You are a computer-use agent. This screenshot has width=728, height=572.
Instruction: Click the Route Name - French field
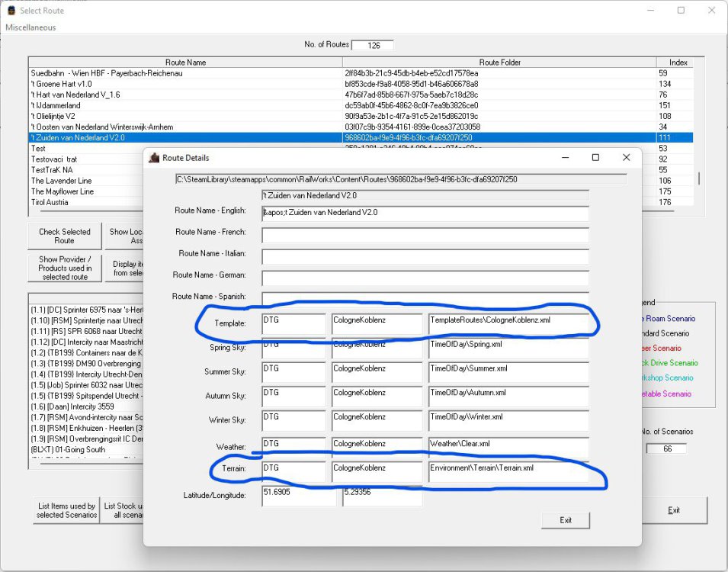(425, 236)
